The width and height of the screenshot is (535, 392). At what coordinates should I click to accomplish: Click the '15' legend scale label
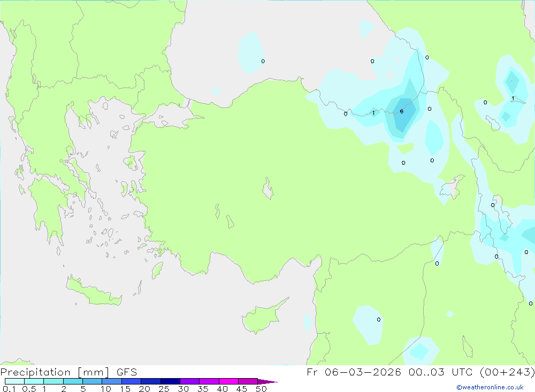pos(125,389)
